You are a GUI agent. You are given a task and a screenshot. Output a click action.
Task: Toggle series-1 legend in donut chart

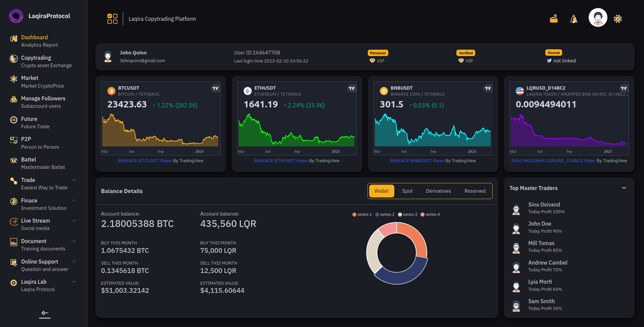(x=362, y=215)
